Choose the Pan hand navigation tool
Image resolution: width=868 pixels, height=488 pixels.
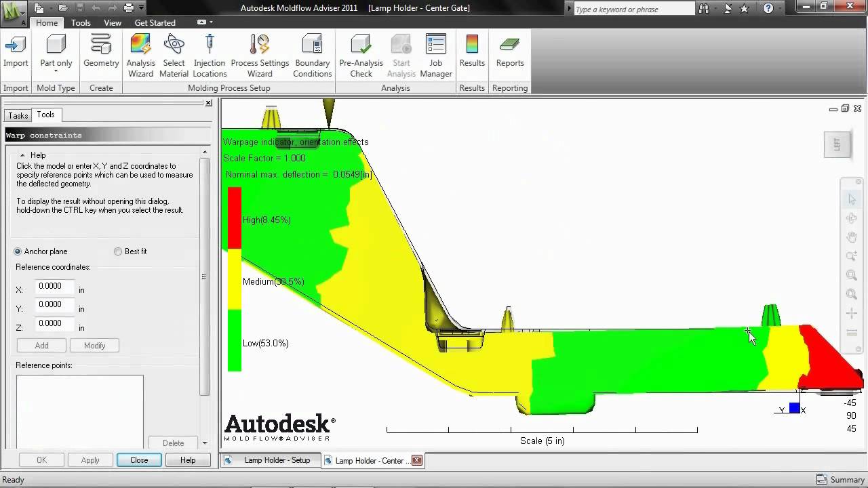(x=852, y=237)
